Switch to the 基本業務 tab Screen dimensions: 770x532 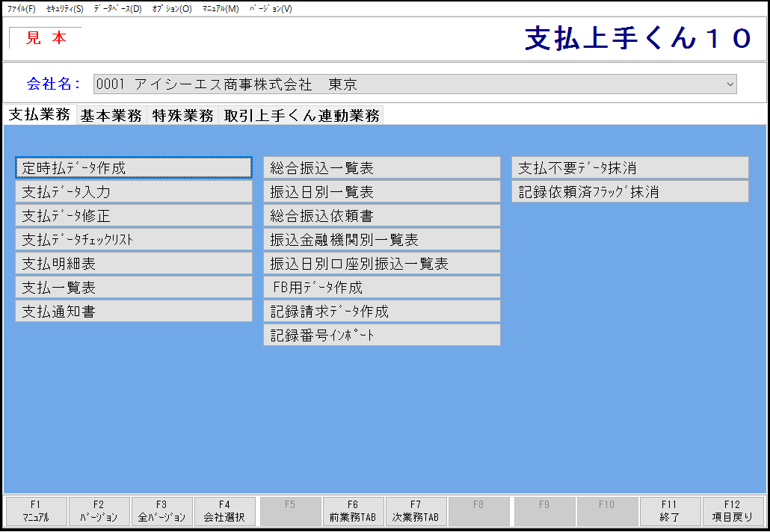tap(111, 115)
